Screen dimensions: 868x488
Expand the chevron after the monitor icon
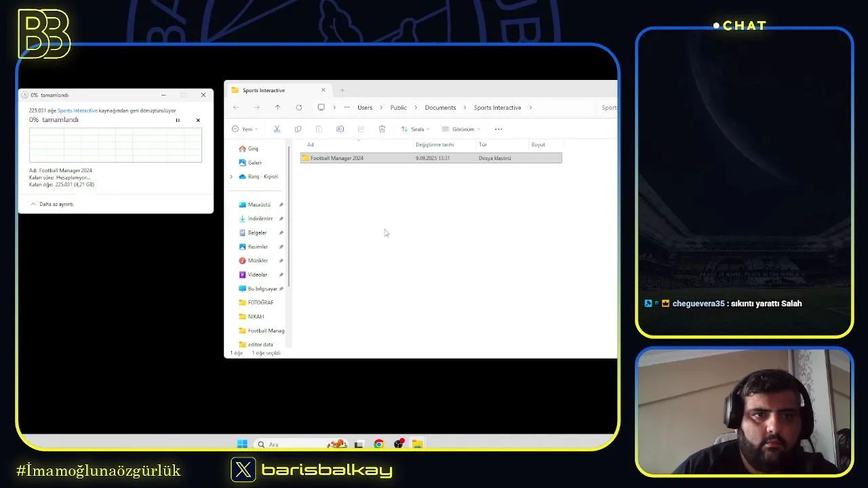[x=334, y=108]
